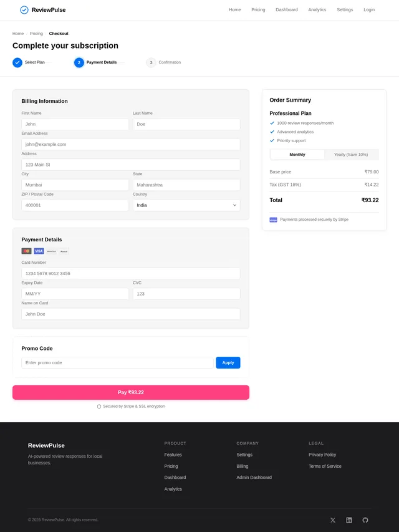The width and height of the screenshot is (399, 532).
Task: Click the Checkout breadcrumb text
Action: [x=59, y=34]
